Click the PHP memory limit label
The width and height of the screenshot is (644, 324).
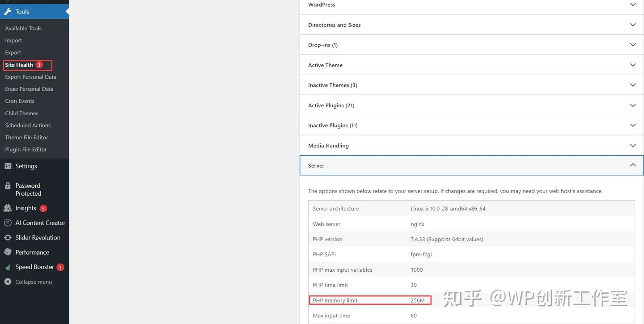[335, 300]
